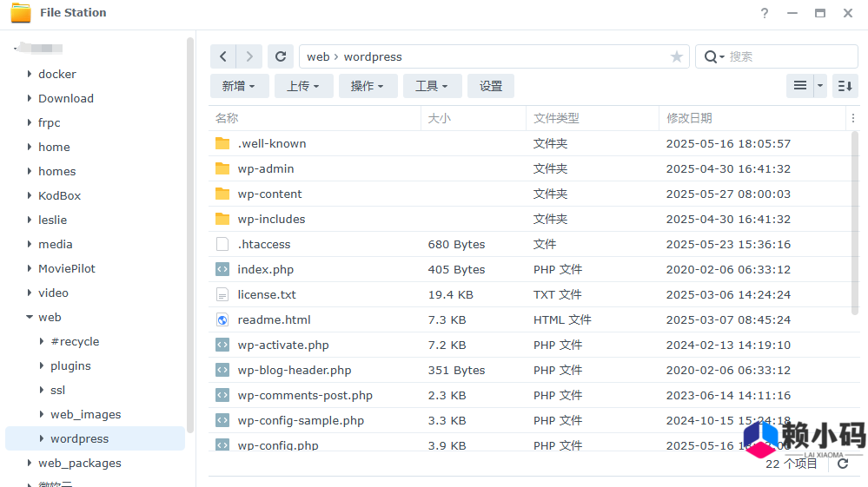The image size is (868, 487).
Task: Select the leslie folder in tree
Action: (53, 220)
